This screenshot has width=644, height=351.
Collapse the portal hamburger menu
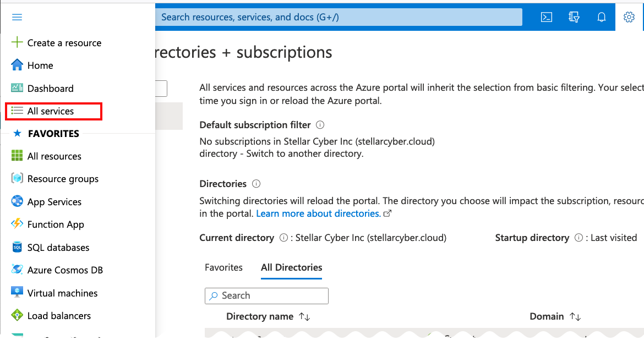click(x=17, y=17)
